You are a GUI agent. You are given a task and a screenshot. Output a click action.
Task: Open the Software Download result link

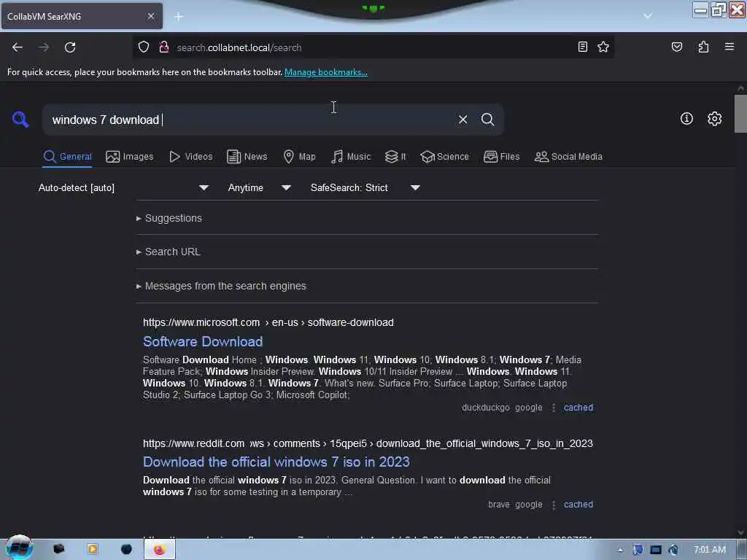click(x=203, y=341)
